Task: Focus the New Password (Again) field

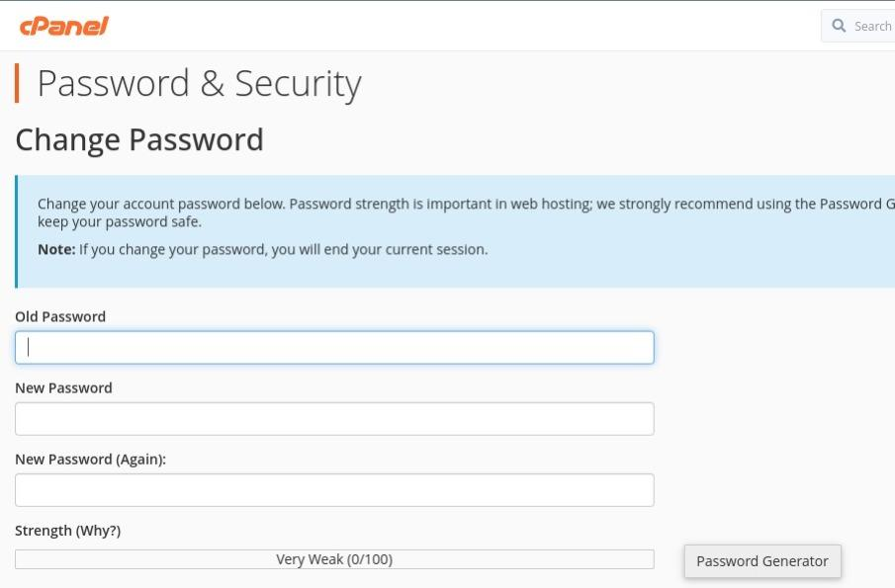Action: click(334, 490)
